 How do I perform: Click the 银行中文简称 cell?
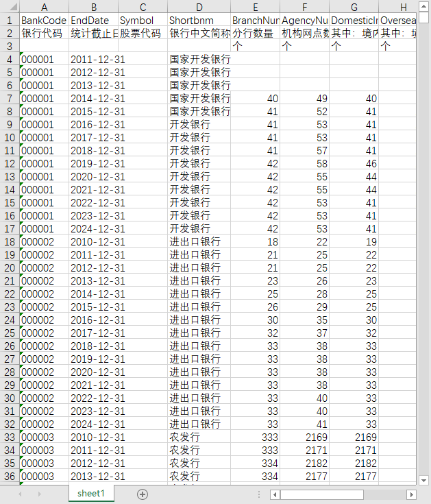click(x=199, y=33)
